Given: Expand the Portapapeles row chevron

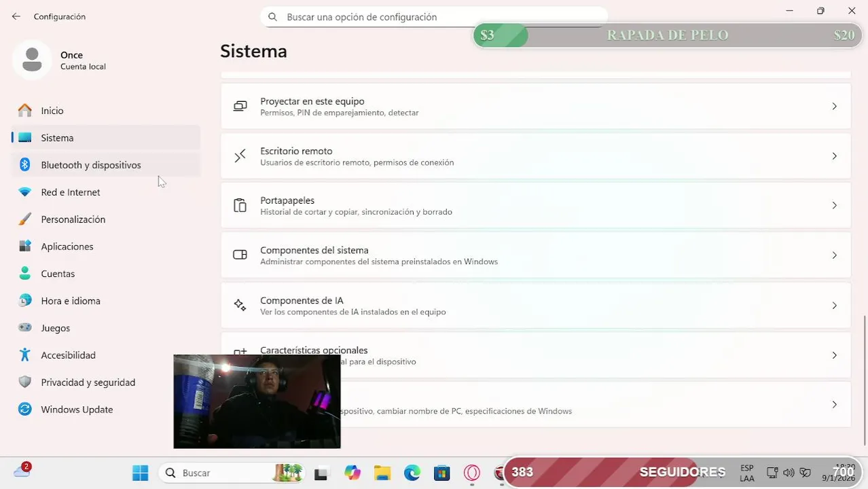Looking at the screenshot, I should pyautogui.click(x=834, y=206).
